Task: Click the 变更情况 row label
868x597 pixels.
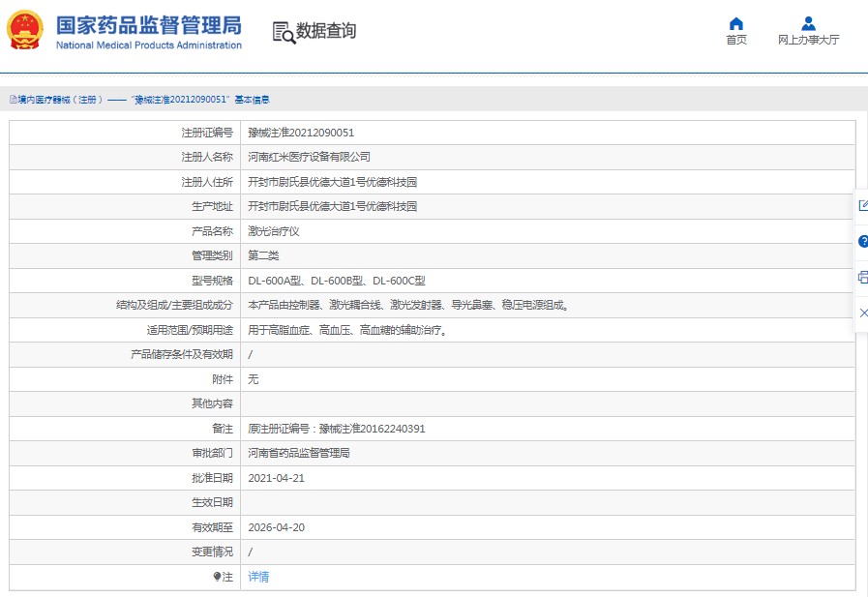Action: 213,552
